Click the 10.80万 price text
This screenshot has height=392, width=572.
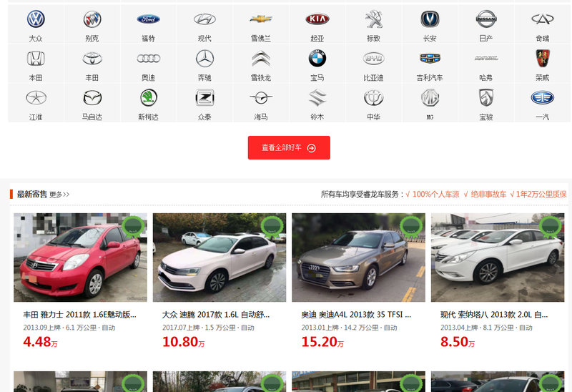click(183, 342)
